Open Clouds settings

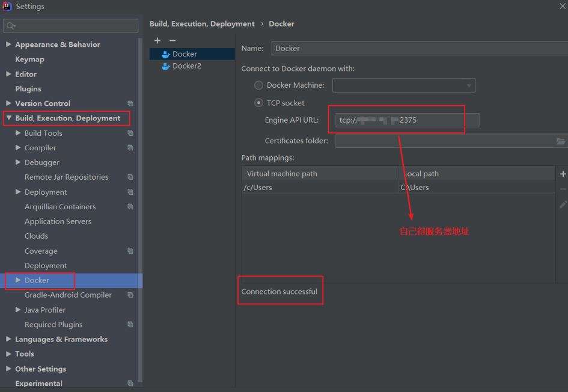(36, 236)
